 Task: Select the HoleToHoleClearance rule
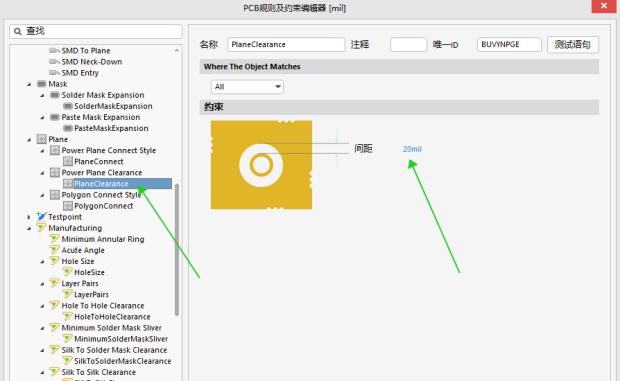(112, 317)
